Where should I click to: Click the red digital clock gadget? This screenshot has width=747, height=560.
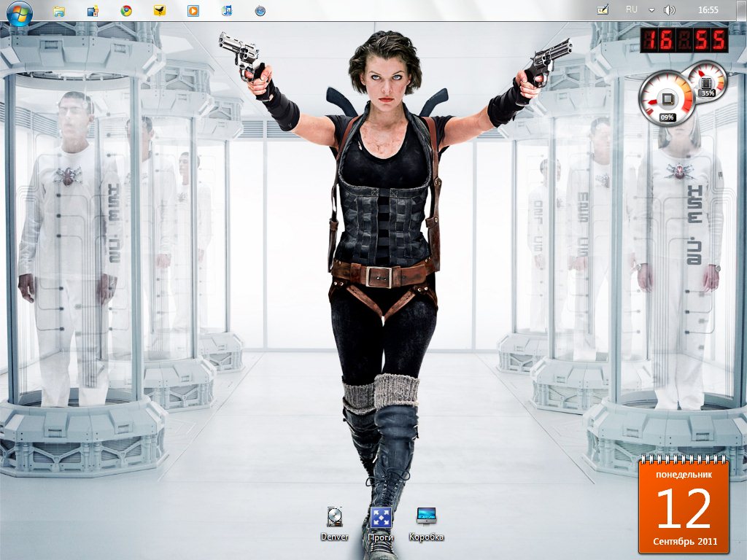point(684,40)
